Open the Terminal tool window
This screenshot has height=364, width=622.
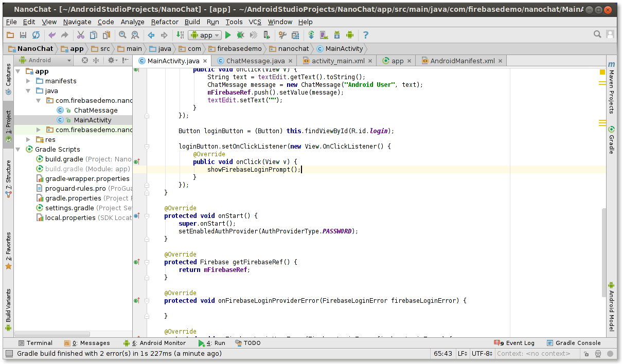(35, 343)
